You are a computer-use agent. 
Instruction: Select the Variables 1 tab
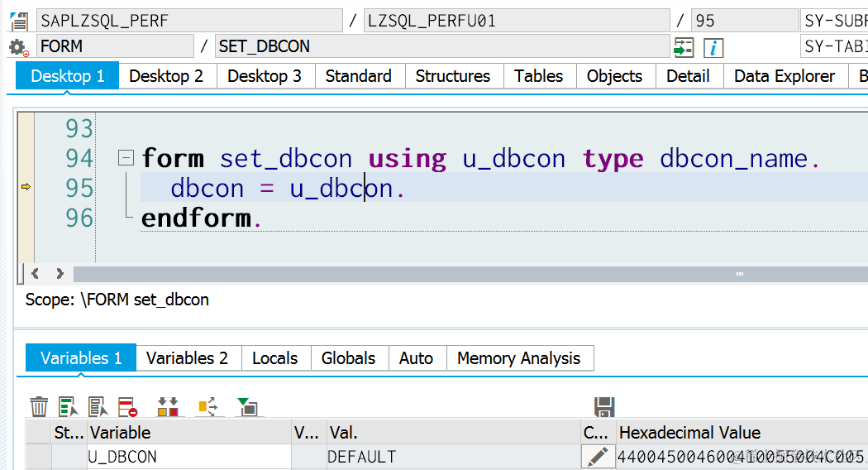click(81, 358)
